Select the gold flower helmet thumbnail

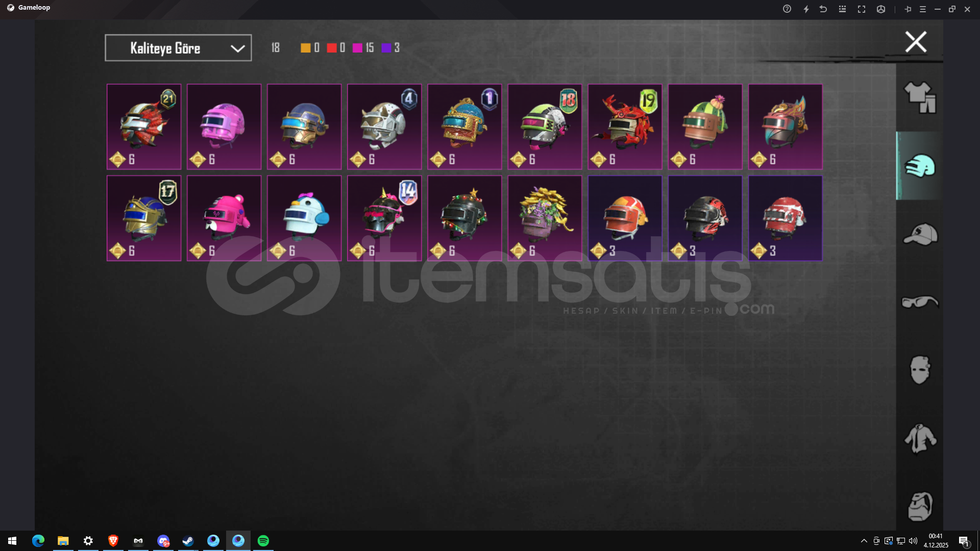[545, 218]
